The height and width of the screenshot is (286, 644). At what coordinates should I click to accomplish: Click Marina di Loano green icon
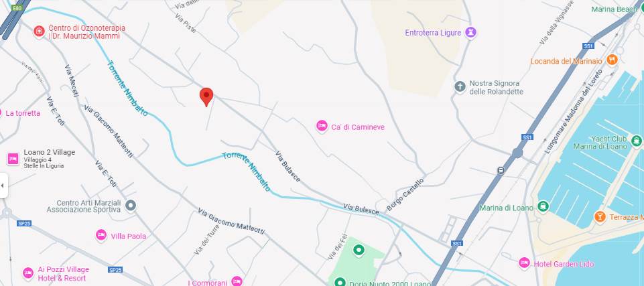pos(543,207)
